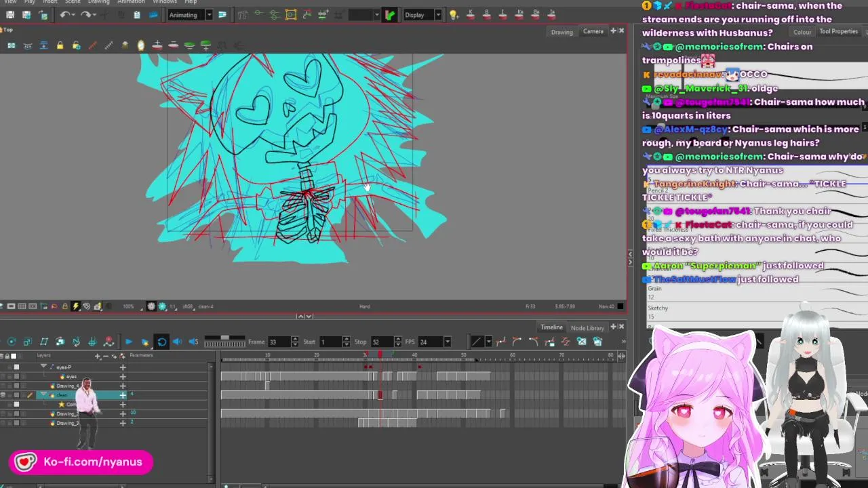Click the first keyframe curve icon after line dropdown
This screenshot has height=488, width=868.
tap(501, 342)
